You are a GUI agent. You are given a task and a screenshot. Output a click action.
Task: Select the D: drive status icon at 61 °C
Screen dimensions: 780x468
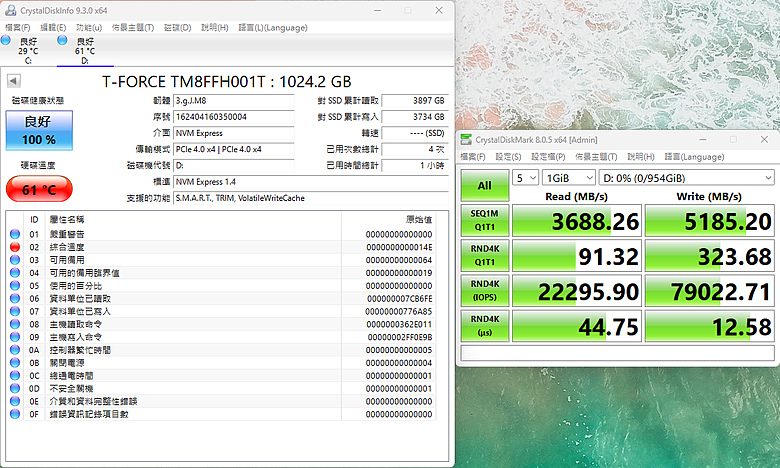62,40
